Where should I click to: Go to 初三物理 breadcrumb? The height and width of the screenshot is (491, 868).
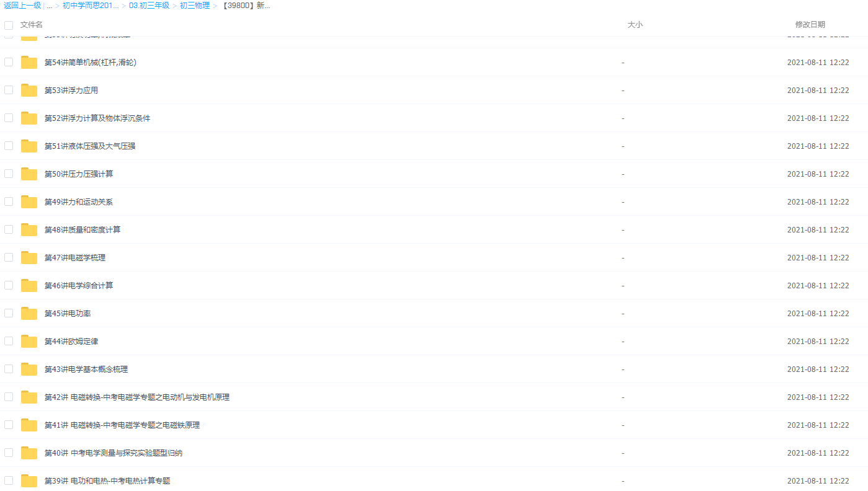194,6
